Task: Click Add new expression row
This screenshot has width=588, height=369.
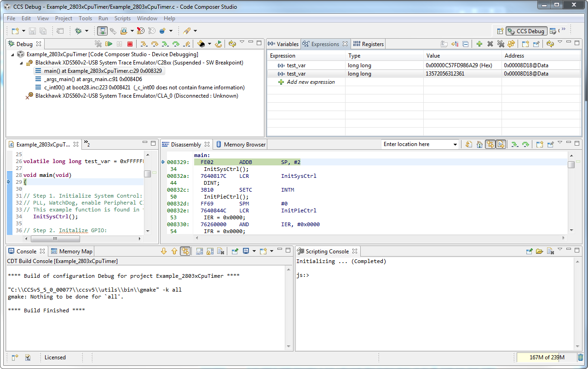Action: pos(311,82)
